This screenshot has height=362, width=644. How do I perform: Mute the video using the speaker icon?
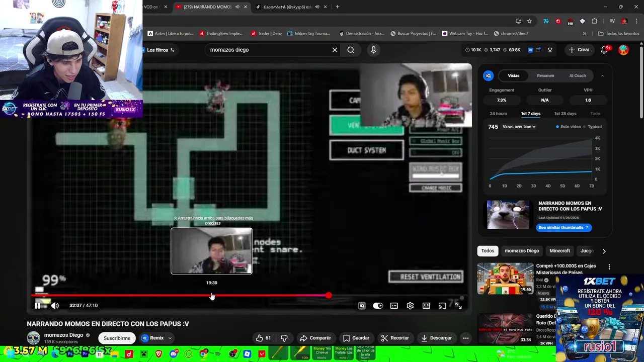pyautogui.click(x=55, y=305)
